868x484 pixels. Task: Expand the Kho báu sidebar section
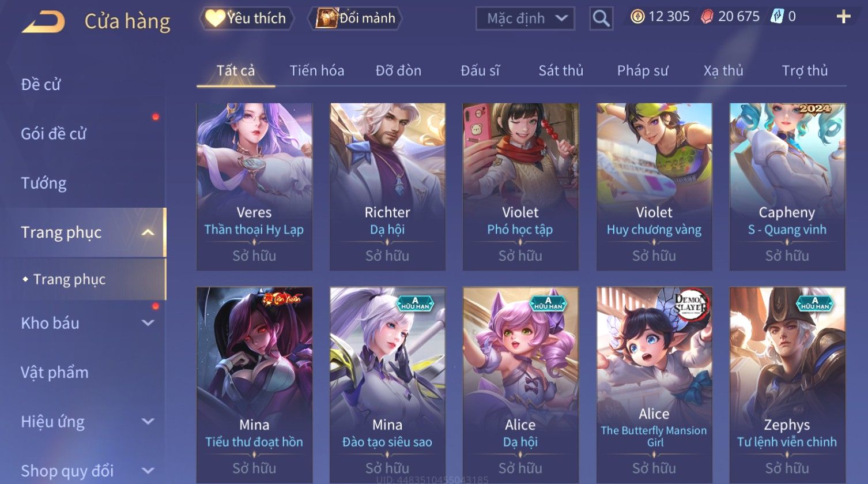148,323
